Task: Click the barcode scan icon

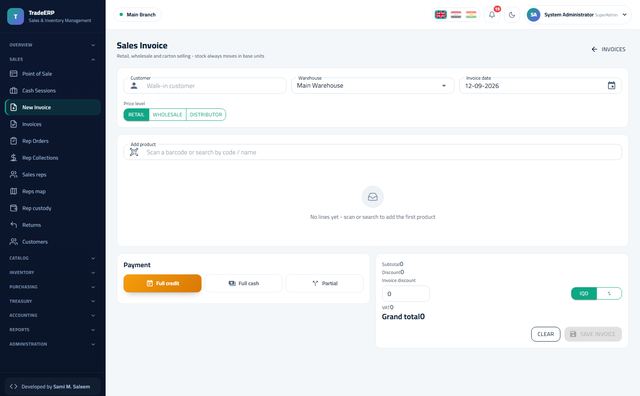Action: click(x=134, y=152)
